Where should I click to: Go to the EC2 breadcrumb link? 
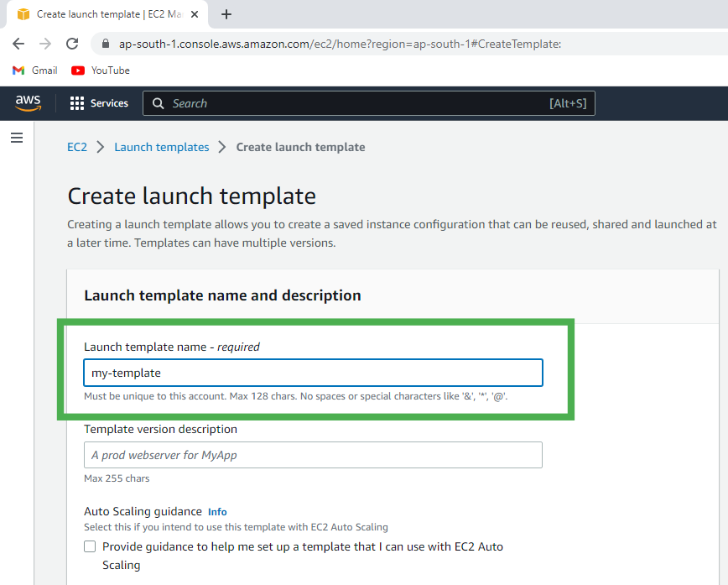[x=77, y=147]
